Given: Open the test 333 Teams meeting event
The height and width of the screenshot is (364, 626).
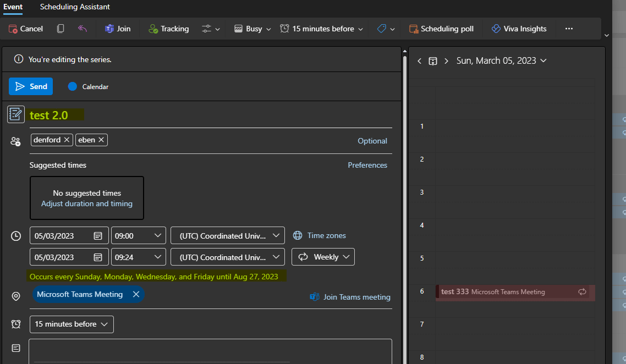Looking at the screenshot, I should [x=515, y=293].
